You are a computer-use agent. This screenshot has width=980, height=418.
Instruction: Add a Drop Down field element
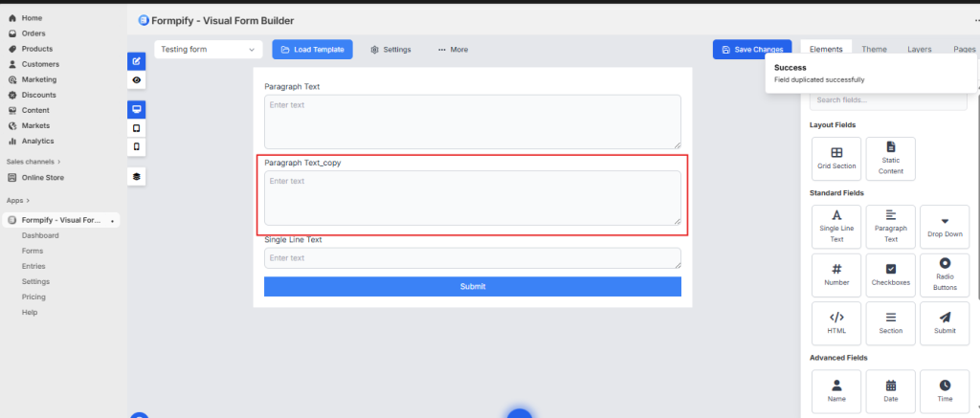[x=945, y=226]
